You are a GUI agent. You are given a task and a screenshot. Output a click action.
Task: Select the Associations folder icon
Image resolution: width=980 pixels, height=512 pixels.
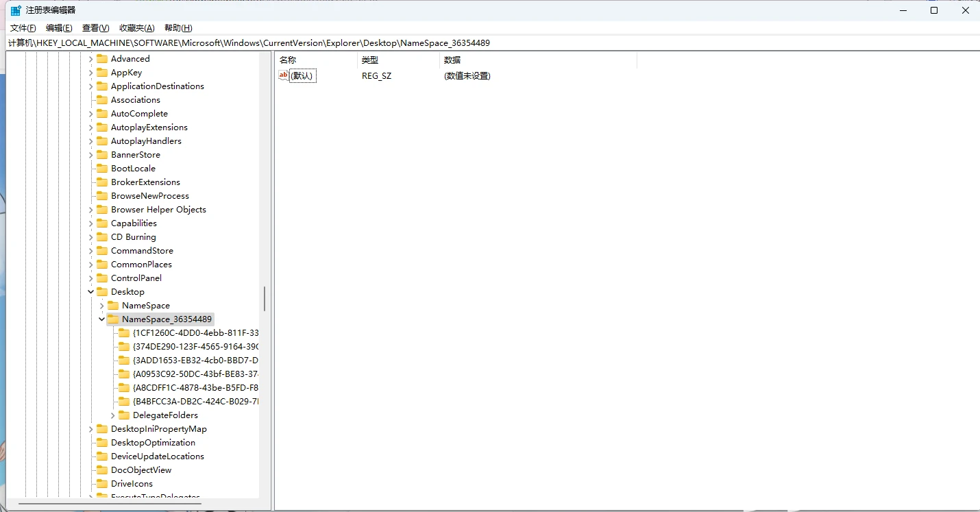[x=102, y=100]
